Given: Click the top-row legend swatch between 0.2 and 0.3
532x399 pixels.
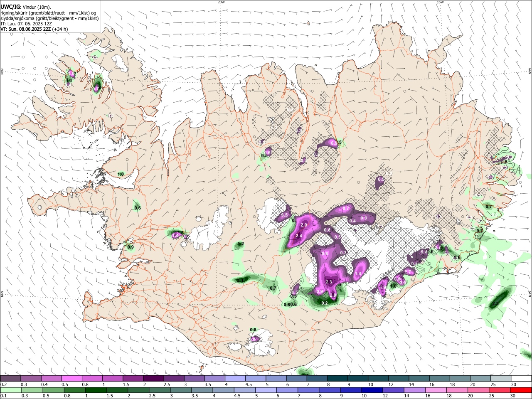Looking at the screenshot, I should point(10,379).
